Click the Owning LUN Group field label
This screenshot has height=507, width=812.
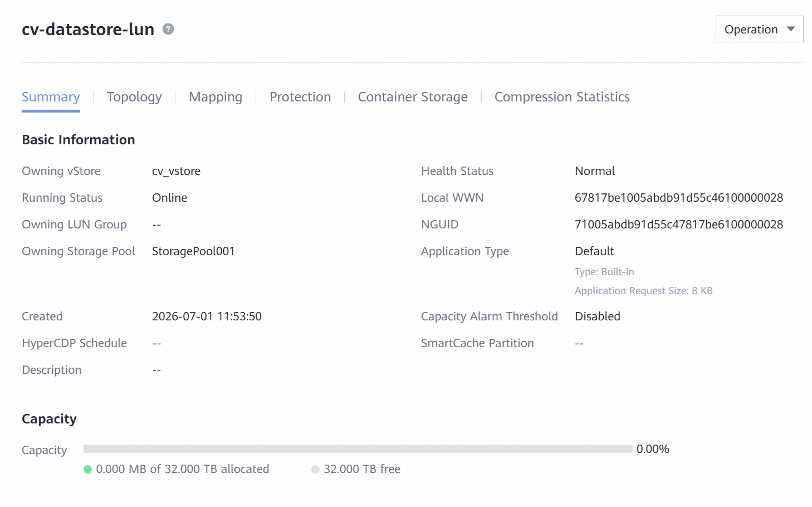point(74,225)
